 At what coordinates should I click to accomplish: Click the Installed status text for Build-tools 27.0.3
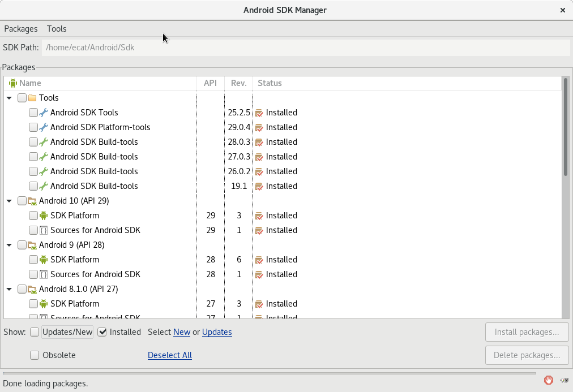[x=281, y=157]
